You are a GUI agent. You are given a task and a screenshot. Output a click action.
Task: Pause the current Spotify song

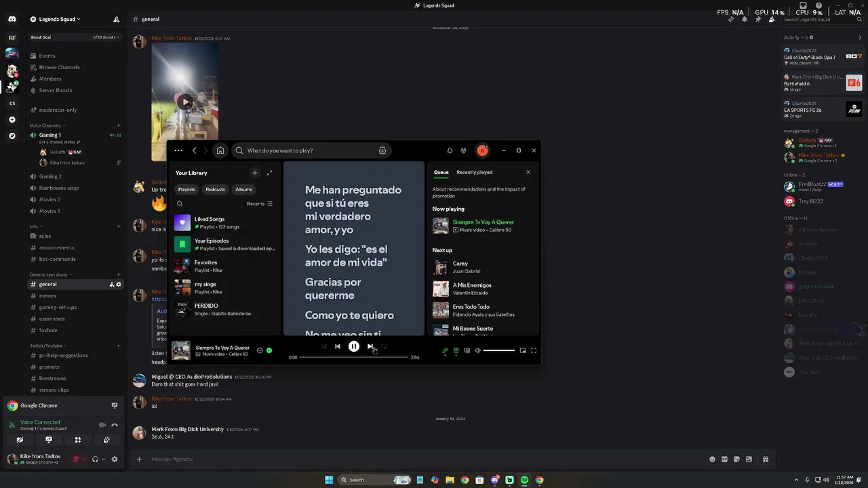coord(353,346)
